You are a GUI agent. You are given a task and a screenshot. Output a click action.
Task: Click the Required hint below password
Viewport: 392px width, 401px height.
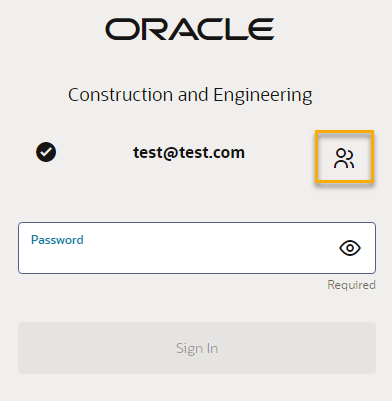tap(351, 285)
